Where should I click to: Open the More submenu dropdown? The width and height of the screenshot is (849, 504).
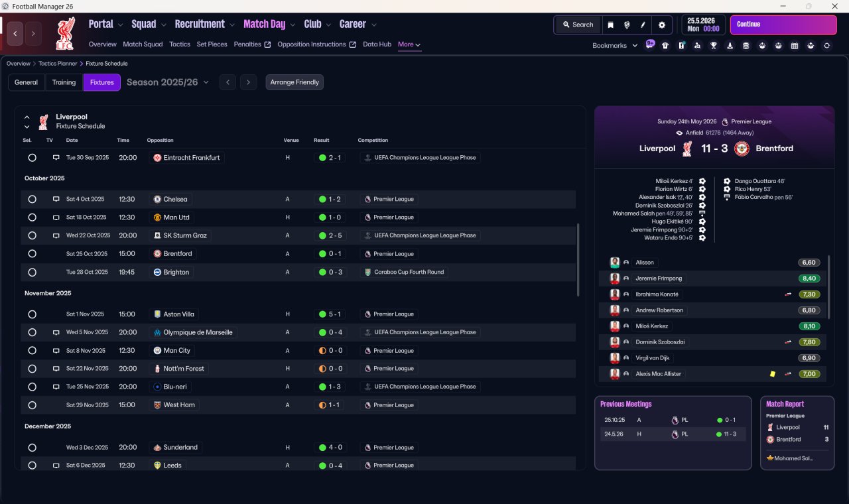[409, 44]
